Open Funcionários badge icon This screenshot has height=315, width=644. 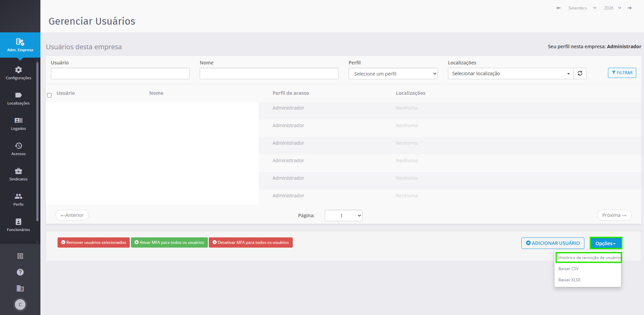click(x=19, y=222)
